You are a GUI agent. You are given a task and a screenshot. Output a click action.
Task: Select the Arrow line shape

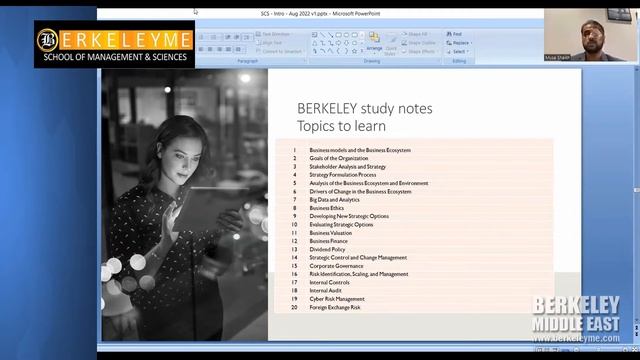click(x=331, y=35)
